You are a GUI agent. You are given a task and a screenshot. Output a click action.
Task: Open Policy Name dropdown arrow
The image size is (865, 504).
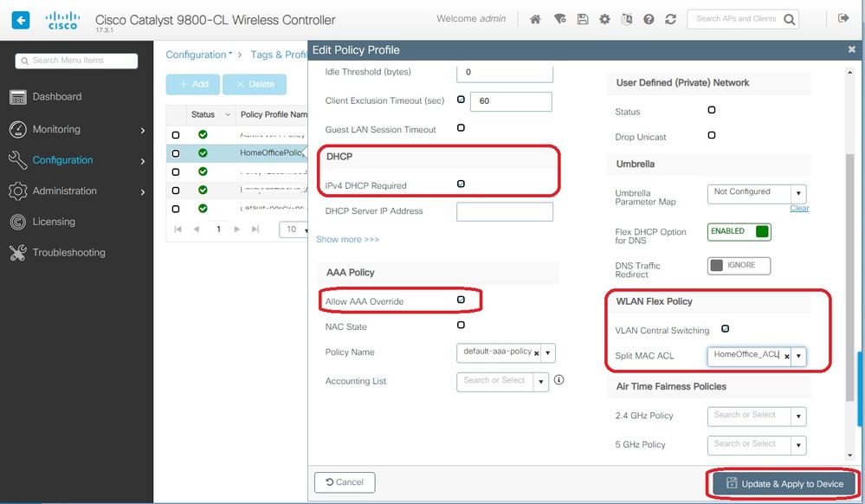click(548, 352)
